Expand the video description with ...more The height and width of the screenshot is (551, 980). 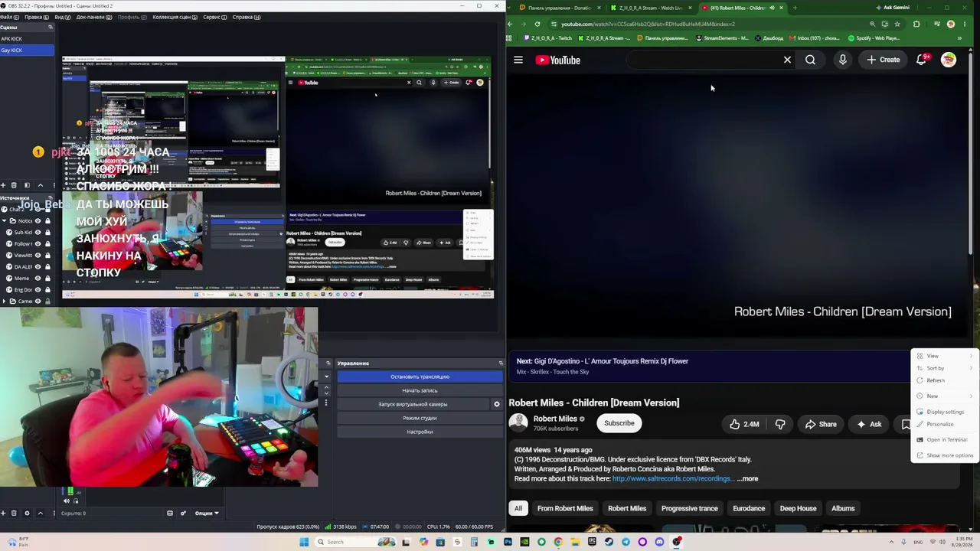point(747,479)
